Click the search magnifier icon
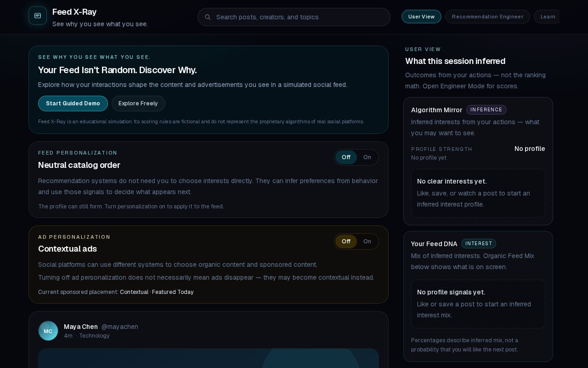The height and width of the screenshot is (368, 588). click(208, 17)
